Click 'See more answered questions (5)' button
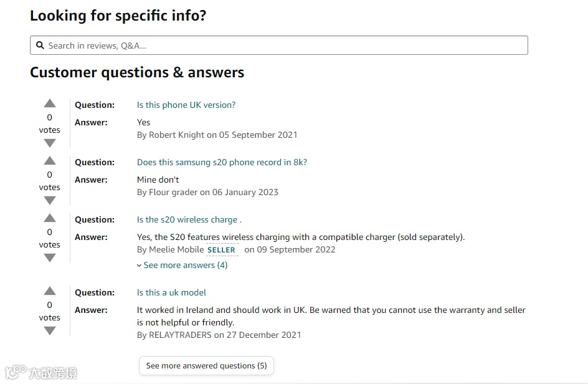 point(206,366)
